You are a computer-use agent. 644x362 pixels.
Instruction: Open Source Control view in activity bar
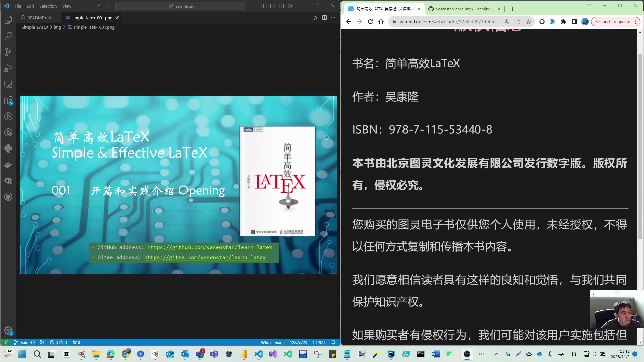click(x=8, y=52)
